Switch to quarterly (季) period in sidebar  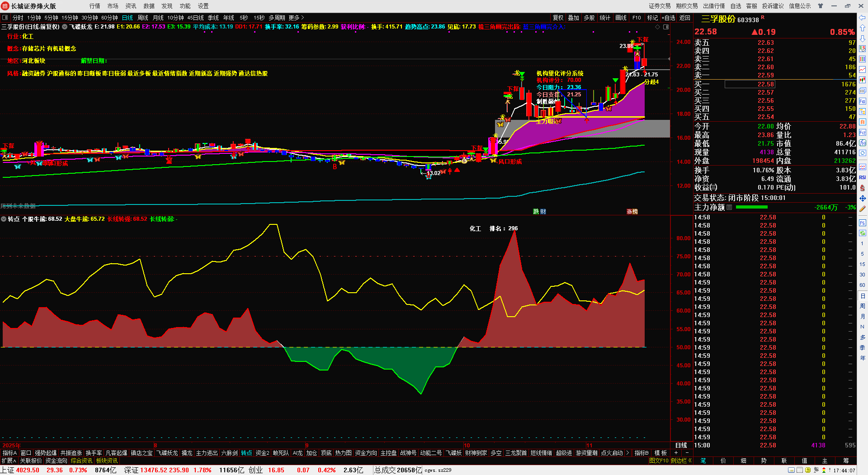(862, 348)
